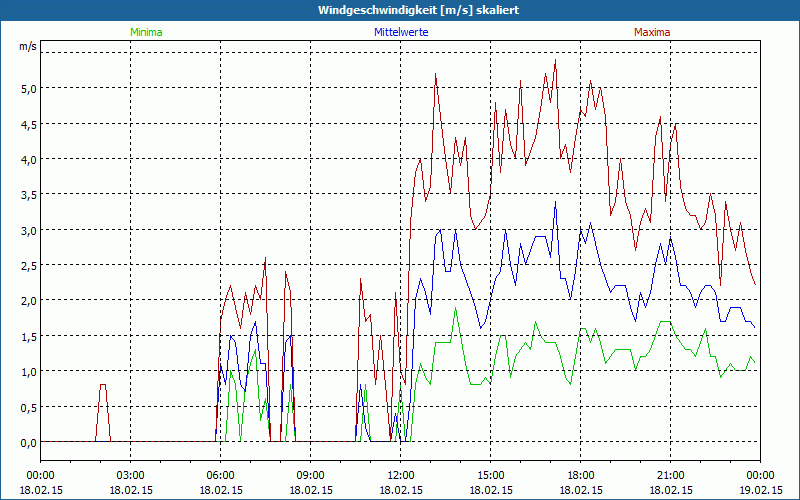The image size is (800, 500).
Task: Click the 4,5 y-axis value
Action: pyautogui.click(x=29, y=124)
